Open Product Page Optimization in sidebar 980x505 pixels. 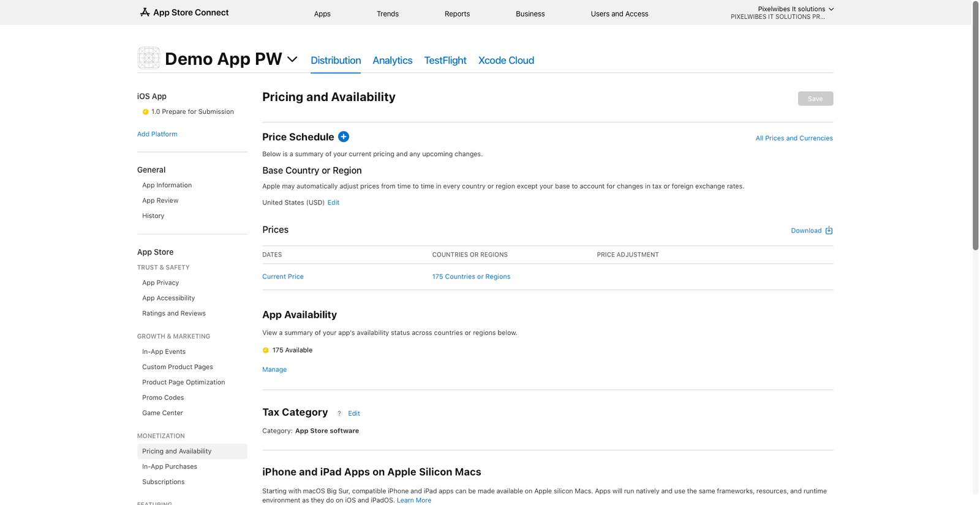tap(183, 382)
